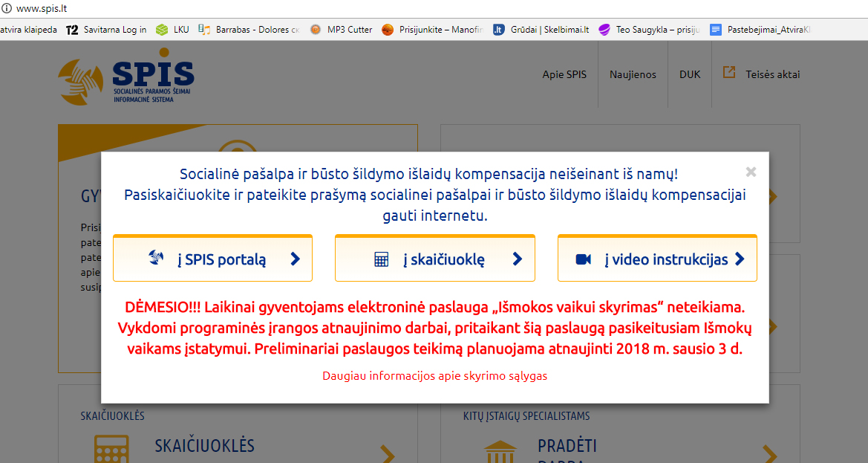Open the MP3 Cutter bookmark
Image resolution: width=868 pixels, height=463 pixels.
[341, 30]
